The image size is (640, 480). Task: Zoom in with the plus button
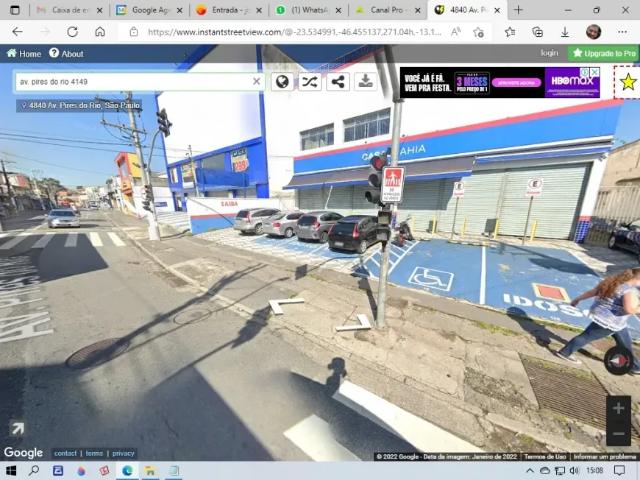[618, 408]
